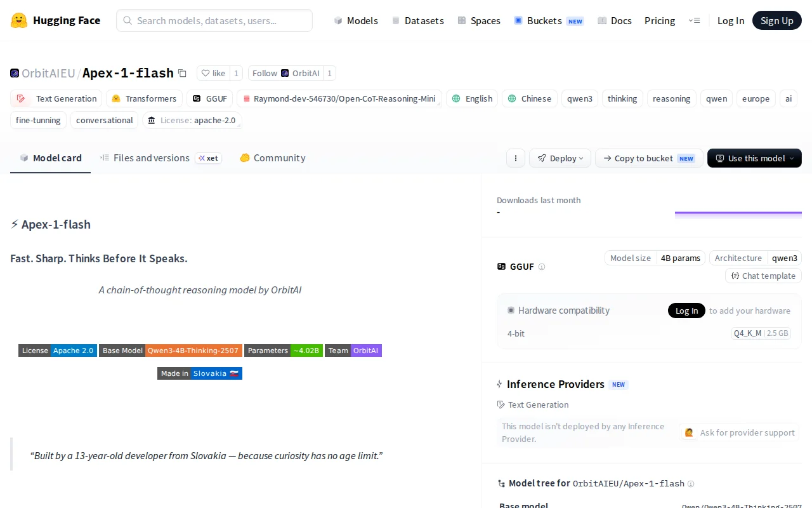Click the "4-bit" hardware compatibility label
The width and height of the screenshot is (812, 508).
coord(516,333)
